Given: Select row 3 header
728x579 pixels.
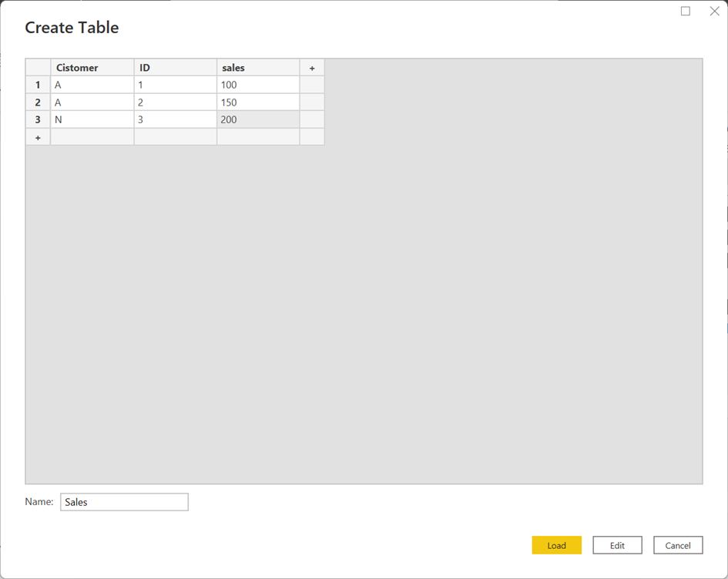Looking at the screenshot, I should 38,119.
